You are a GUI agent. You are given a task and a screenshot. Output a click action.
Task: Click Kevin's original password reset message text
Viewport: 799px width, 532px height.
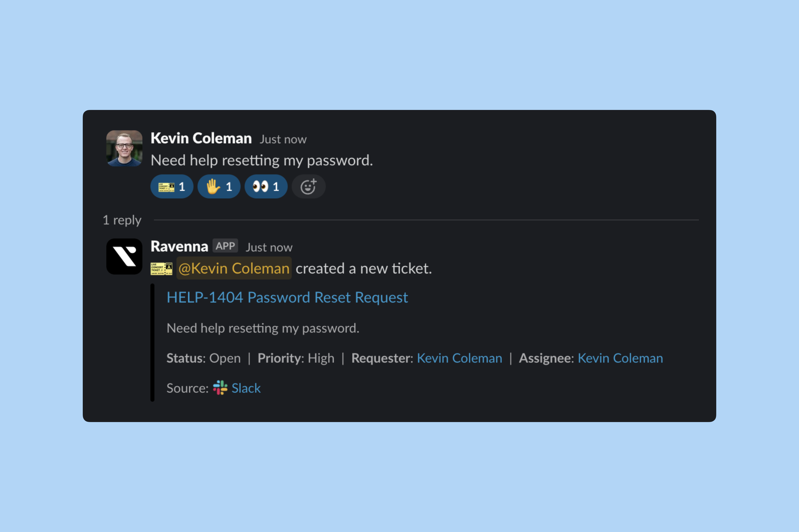261,160
